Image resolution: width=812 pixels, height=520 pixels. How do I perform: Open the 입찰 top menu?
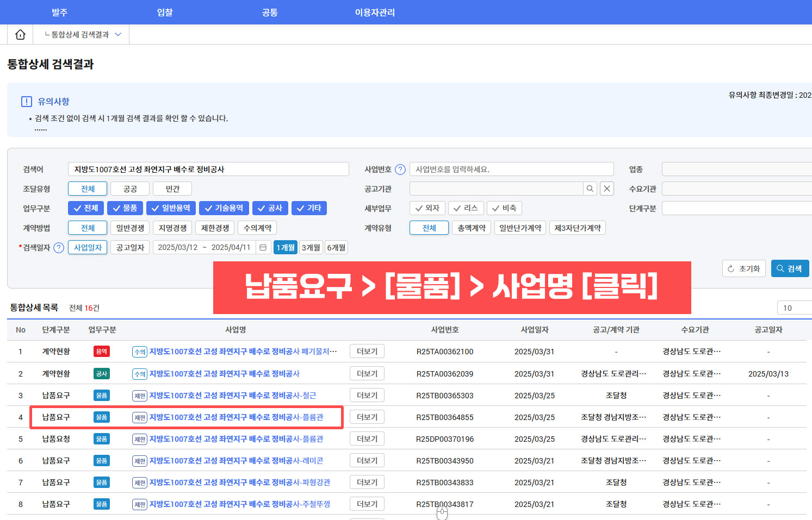click(x=165, y=12)
